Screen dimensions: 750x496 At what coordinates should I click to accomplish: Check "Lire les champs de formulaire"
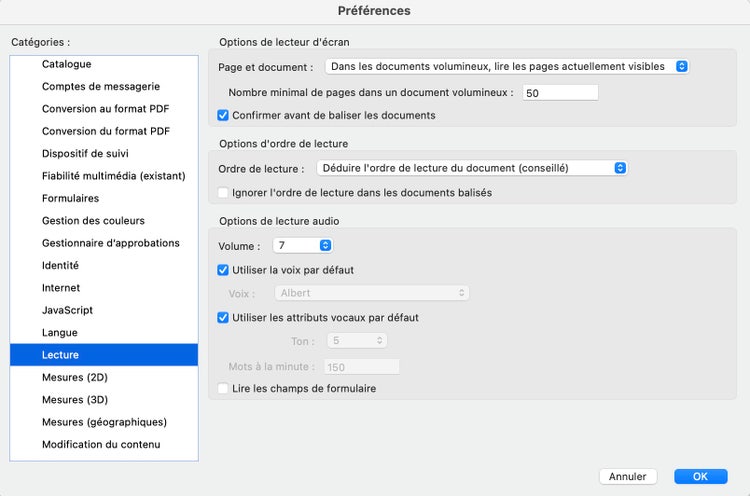point(224,388)
